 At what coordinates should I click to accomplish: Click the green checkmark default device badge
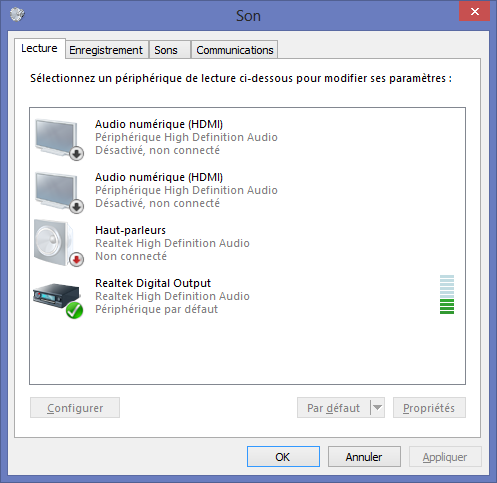(x=74, y=310)
